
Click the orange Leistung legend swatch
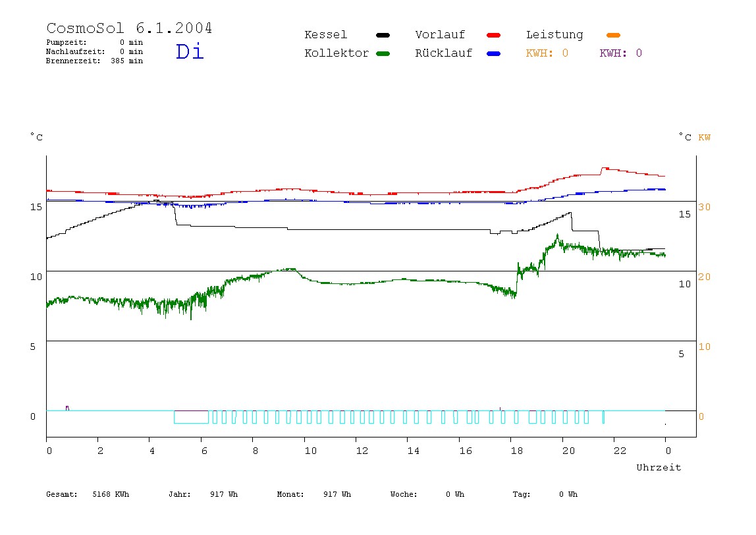(613, 35)
